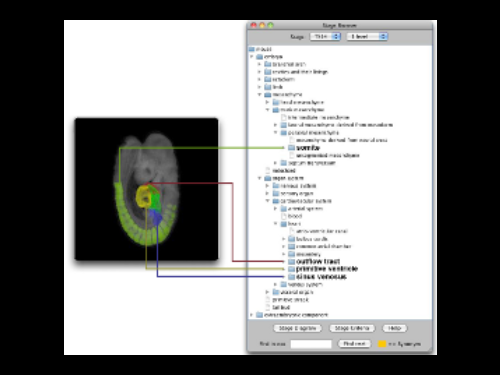Expand the branchial arch node
The height and width of the screenshot is (375, 500).
260,64
